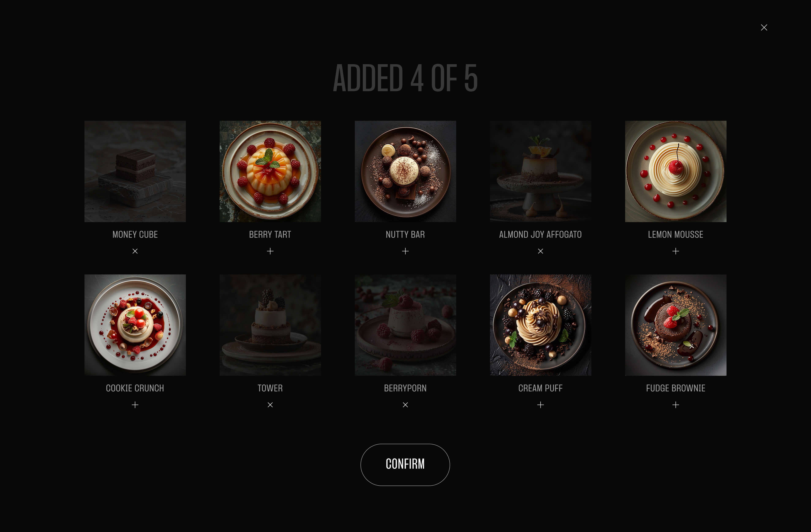The image size is (811, 532).
Task: Remove Tower with the X icon
Action: (x=270, y=405)
